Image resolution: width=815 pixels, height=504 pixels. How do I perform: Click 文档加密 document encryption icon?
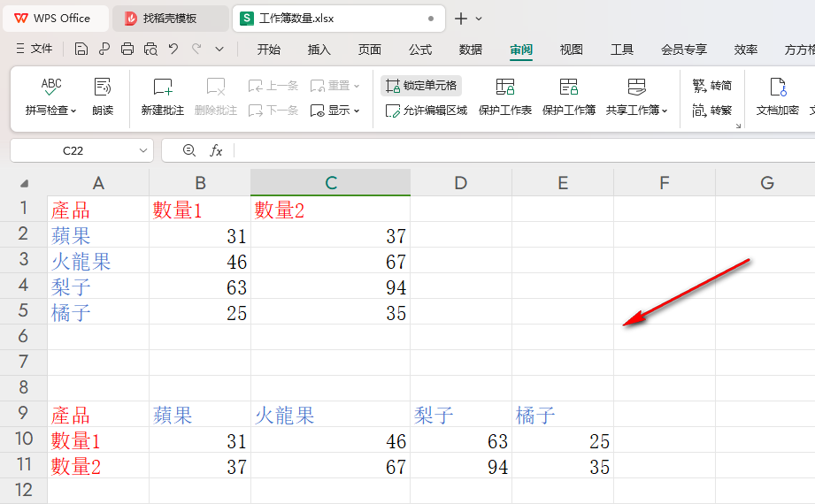coord(778,87)
